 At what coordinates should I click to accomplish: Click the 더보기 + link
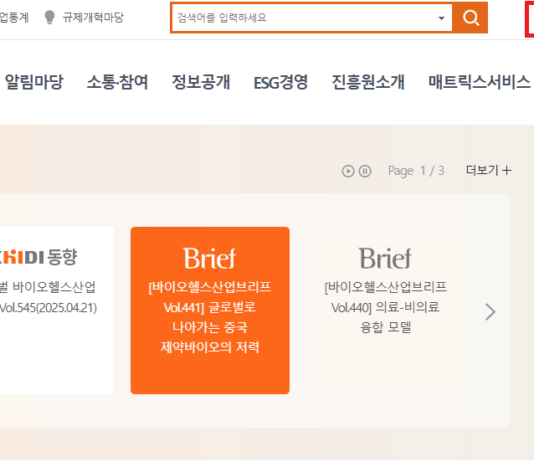(x=489, y=170)
